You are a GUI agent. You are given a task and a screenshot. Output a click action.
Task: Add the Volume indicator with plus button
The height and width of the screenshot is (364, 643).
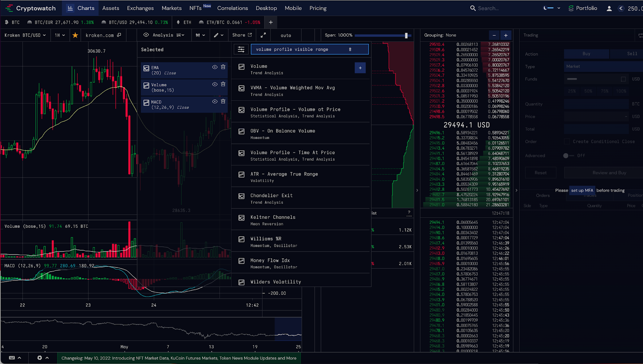pos(360,68)
